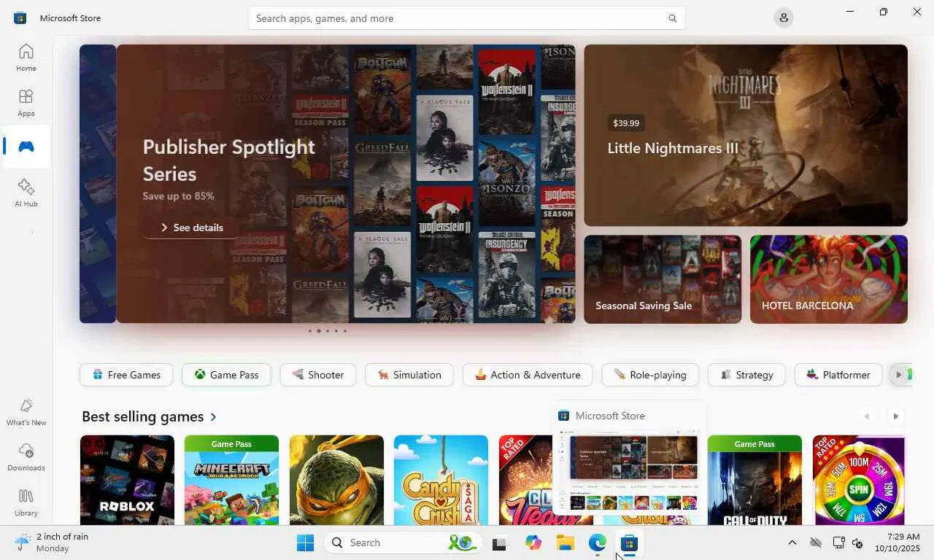This screenshot has width=934, height=560.
Task: Open File Explorer from the taskbar
Action: (566, 542)
